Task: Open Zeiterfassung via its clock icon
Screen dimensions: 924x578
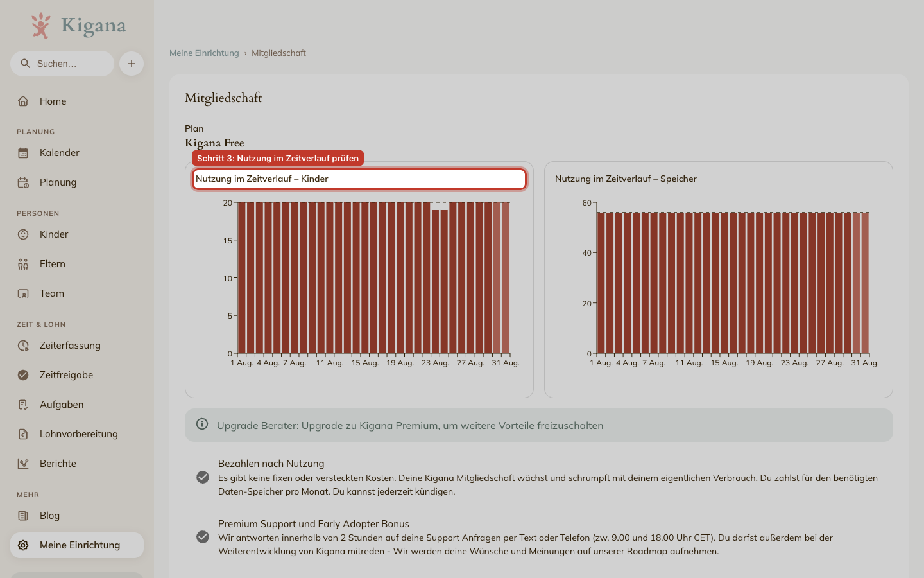Action: [23, 346]
